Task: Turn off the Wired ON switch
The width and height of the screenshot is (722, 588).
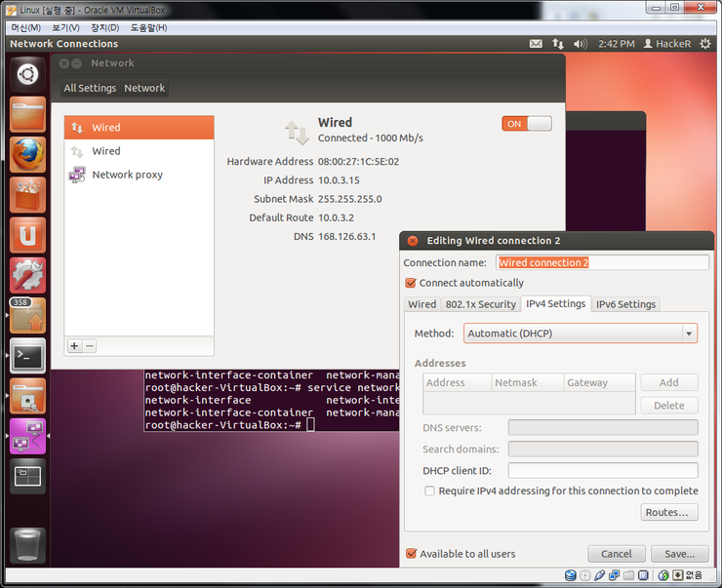Action: [x=527, y=123]
